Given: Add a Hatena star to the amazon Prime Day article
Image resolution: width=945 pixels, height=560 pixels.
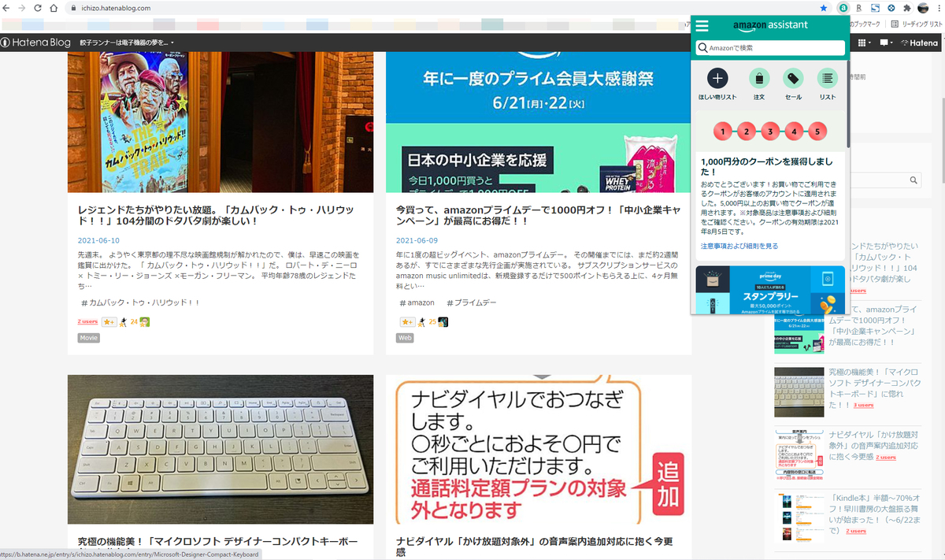Looking at the screenshot, I should coord(407,322).
